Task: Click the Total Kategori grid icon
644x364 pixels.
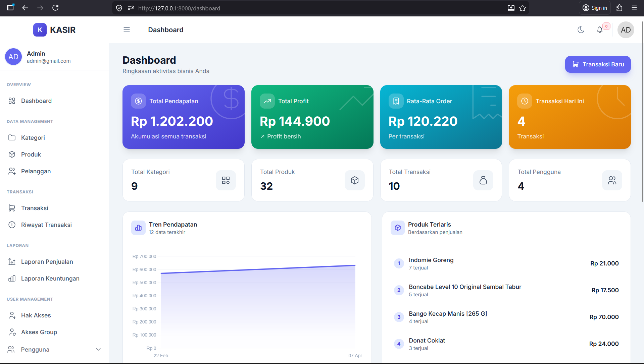Action: tap(226, 180)
